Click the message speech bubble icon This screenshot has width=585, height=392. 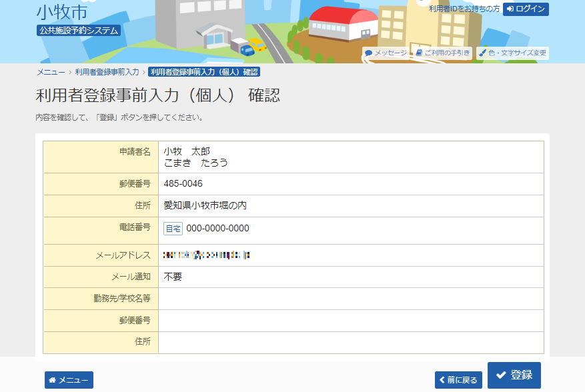[368, 53]
